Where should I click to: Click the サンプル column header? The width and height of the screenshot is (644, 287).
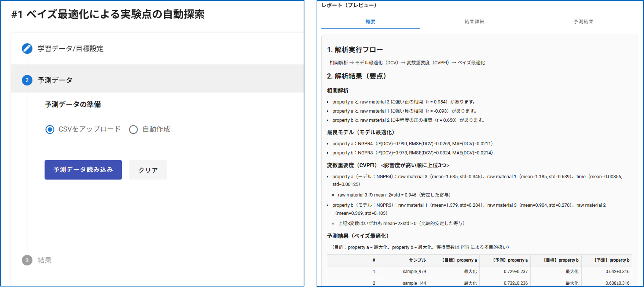tap(417, 260)
